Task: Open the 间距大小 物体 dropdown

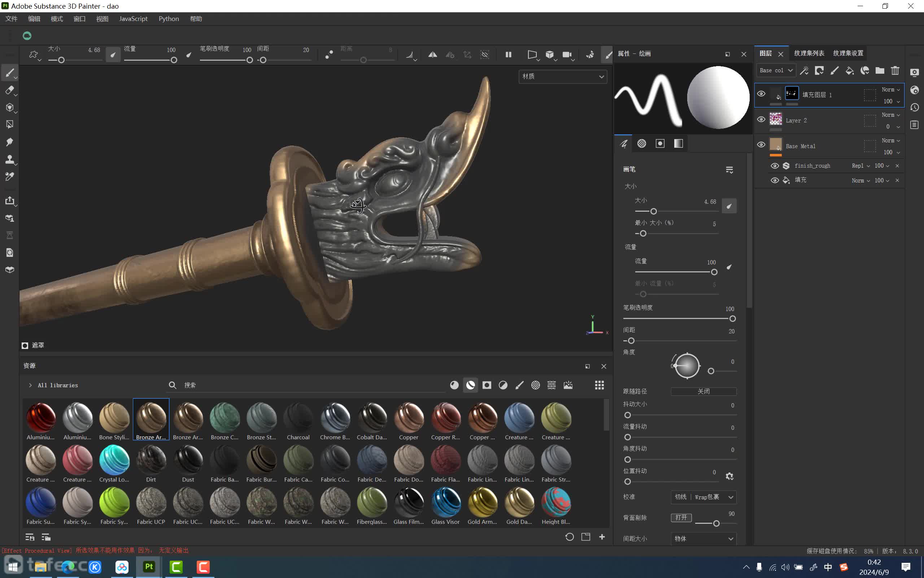Action: [x=704, y=539]
